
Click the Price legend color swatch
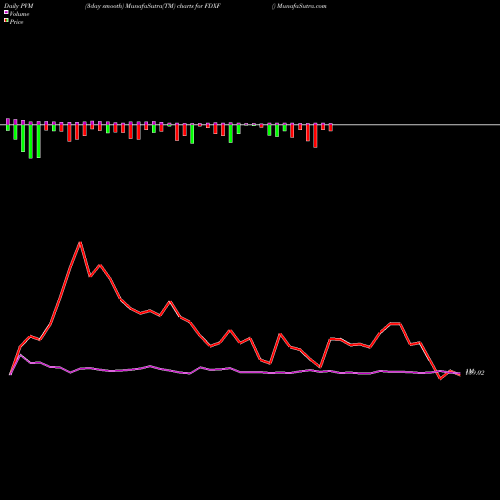[x=6, y=21]
